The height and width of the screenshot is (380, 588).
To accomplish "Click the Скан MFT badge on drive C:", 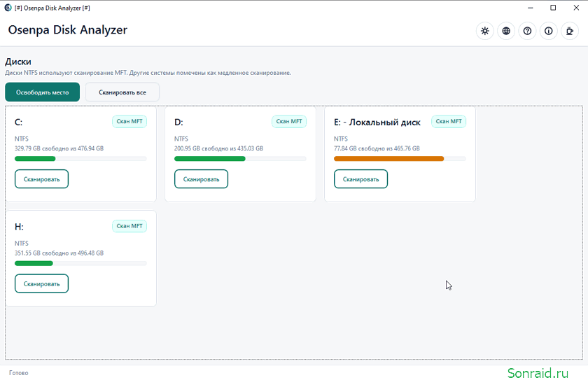I will coord(129,122).
